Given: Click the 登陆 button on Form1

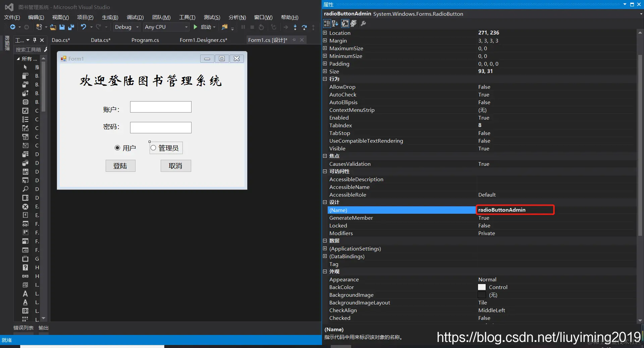Looking at the screenshot, I should pos(120,166).
